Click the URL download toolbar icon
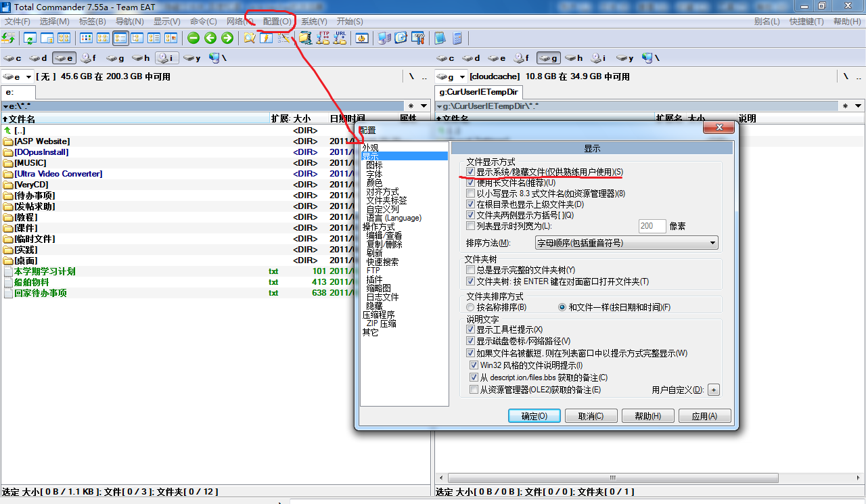866x504 pixels. coord(340,38)
